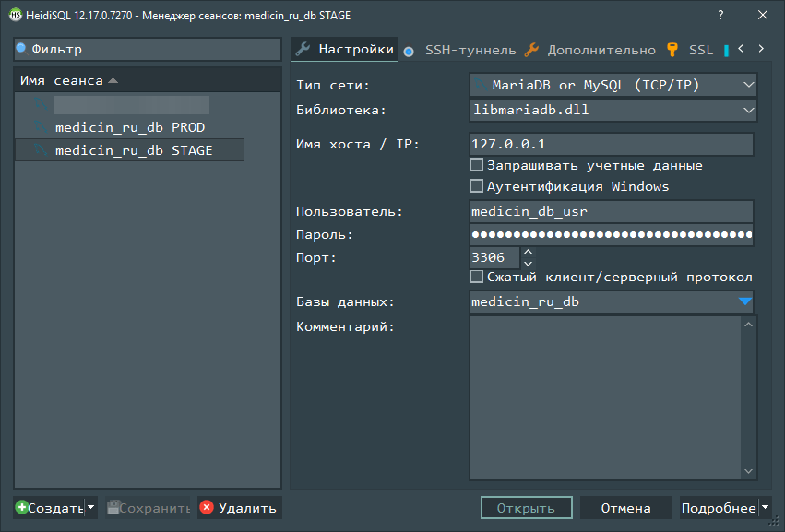Click the Отмена button
785x532 pixels.
coord(625,507)
